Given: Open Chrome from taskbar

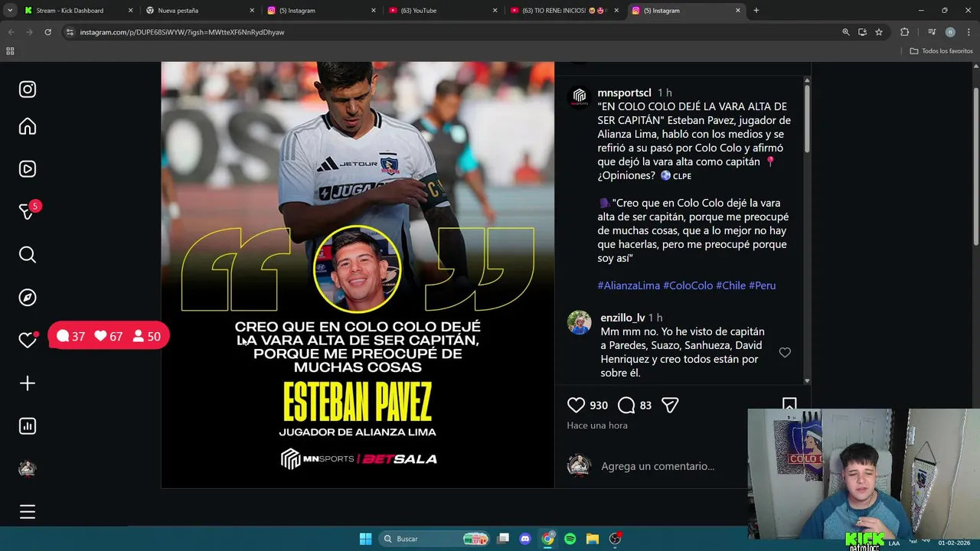Looking at the screenshot, I should coord(547,539).
